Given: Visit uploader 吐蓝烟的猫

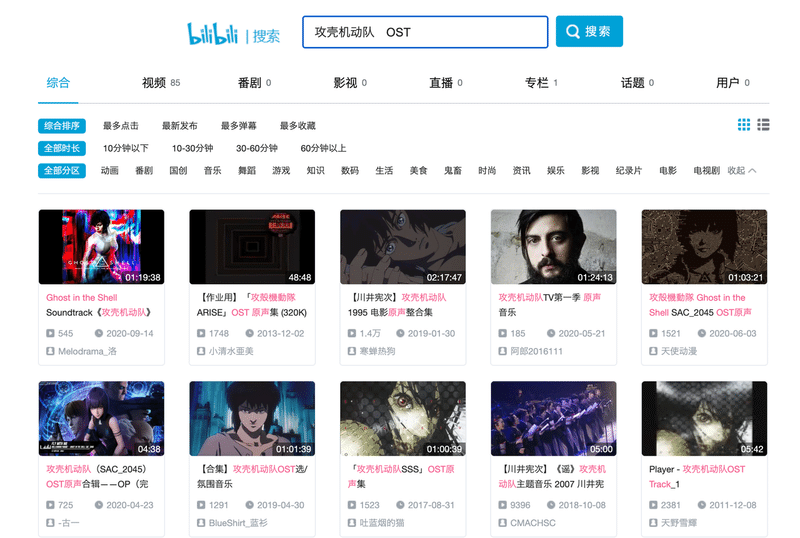Looking at the screenshot, I should click(382, 523).
